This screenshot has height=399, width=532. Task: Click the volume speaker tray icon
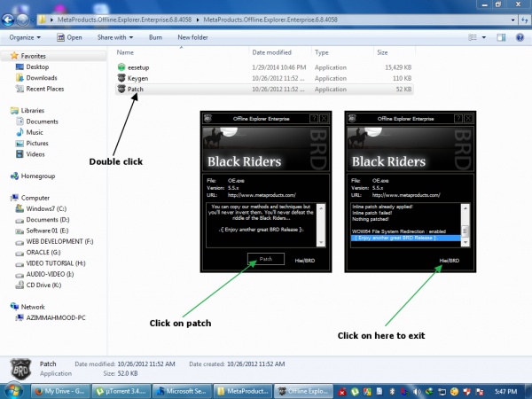pos(417,392)
